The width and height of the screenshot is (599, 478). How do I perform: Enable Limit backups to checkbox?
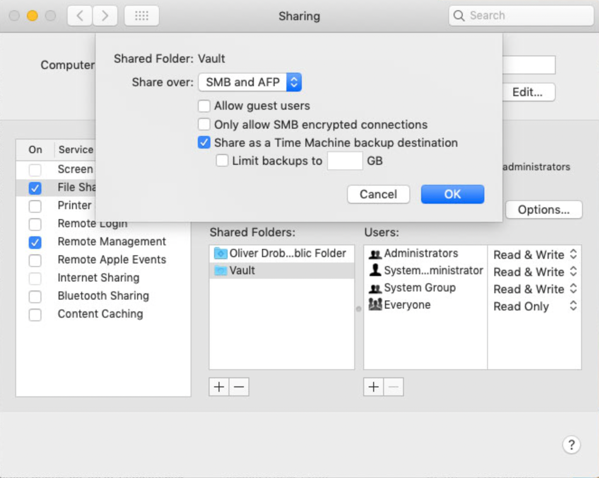[x=222, y=160]
